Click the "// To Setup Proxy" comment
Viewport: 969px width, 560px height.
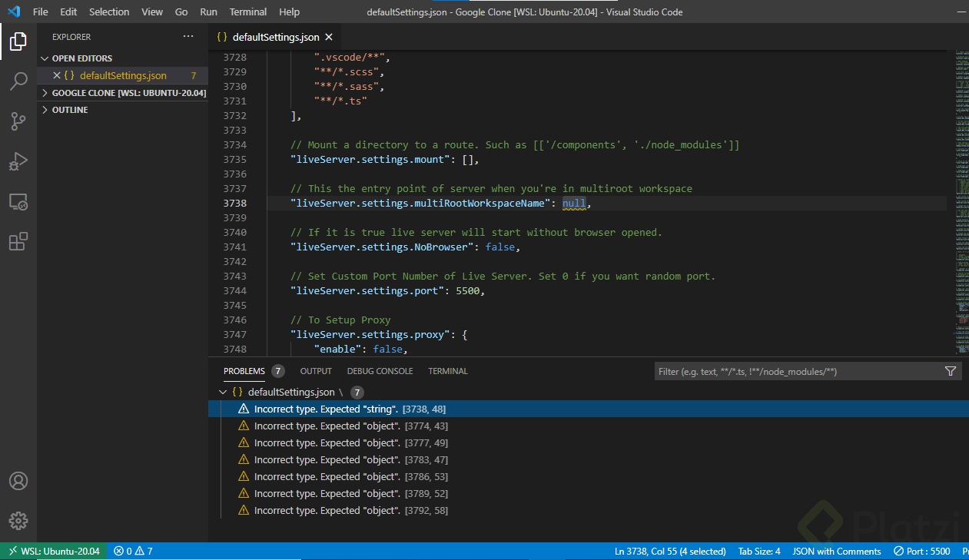pos(340,320)
